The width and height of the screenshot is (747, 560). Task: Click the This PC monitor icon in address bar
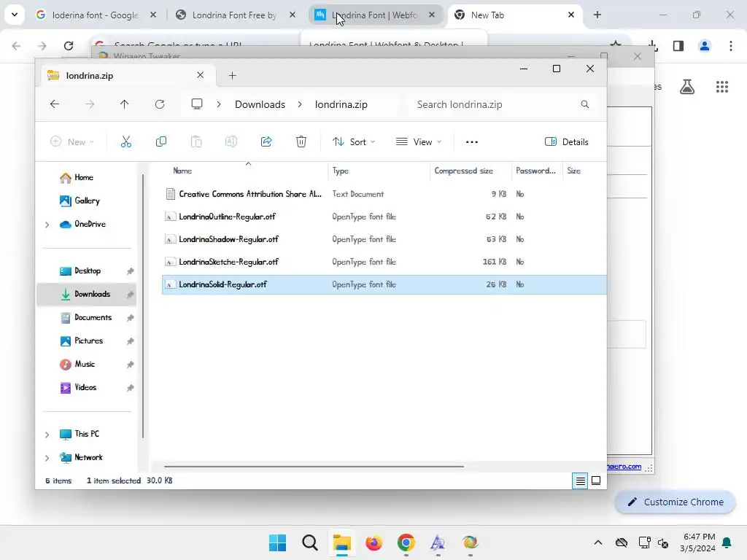(197, 104)
